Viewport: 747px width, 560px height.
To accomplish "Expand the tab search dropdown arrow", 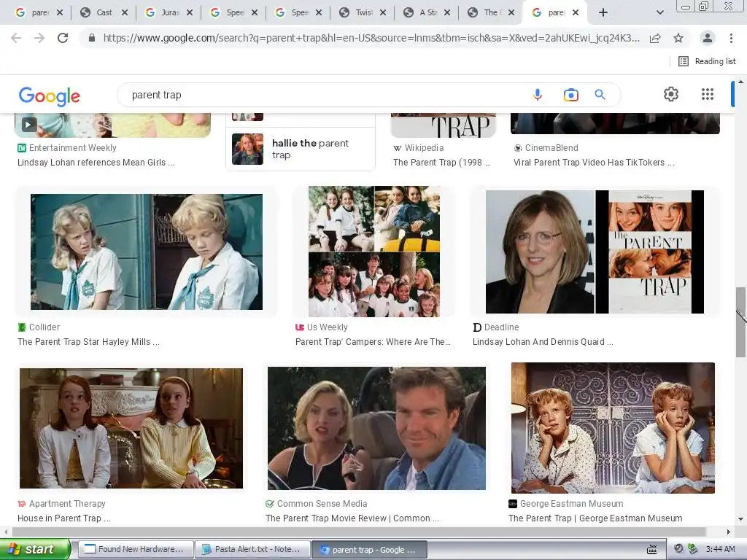I will pos(659,12).
